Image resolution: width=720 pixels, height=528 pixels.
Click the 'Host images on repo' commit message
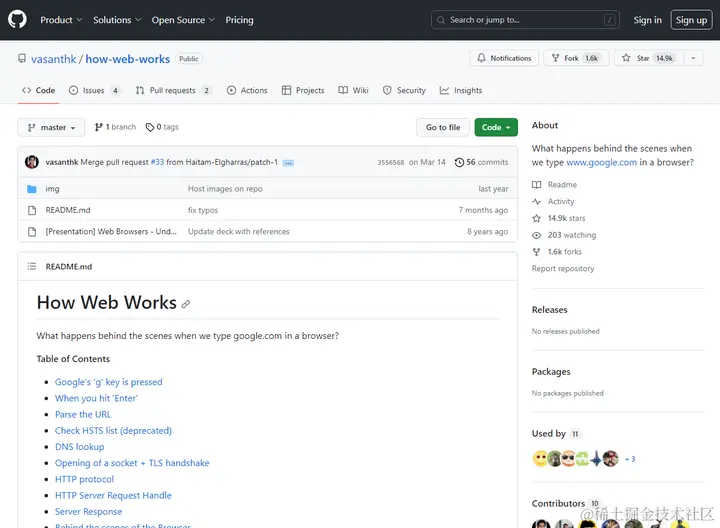point(225,189)
